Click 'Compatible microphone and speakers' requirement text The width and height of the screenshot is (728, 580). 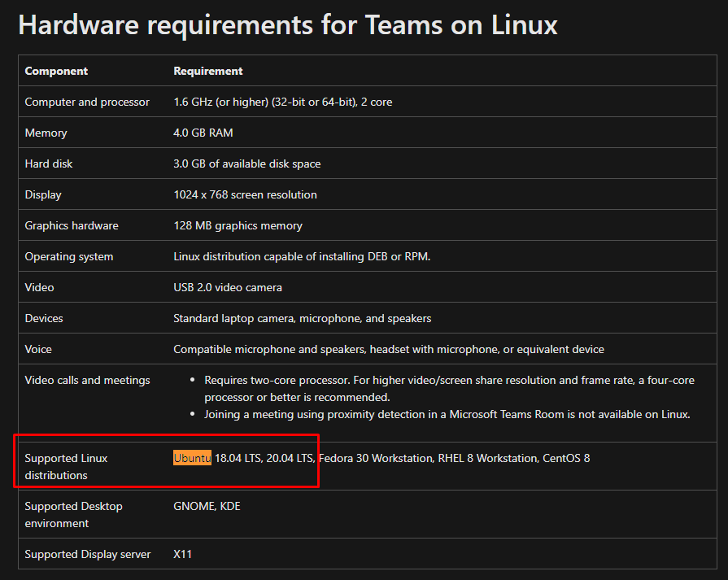coord(270,349)
